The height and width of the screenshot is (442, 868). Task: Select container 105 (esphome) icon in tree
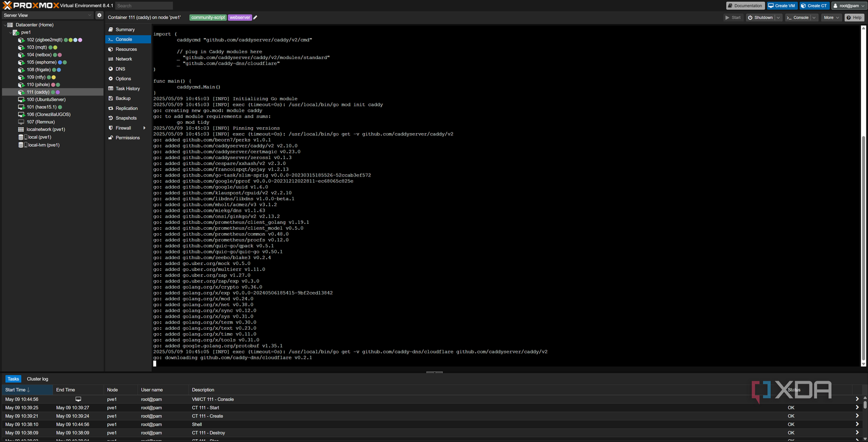click(x=21, y=62)
